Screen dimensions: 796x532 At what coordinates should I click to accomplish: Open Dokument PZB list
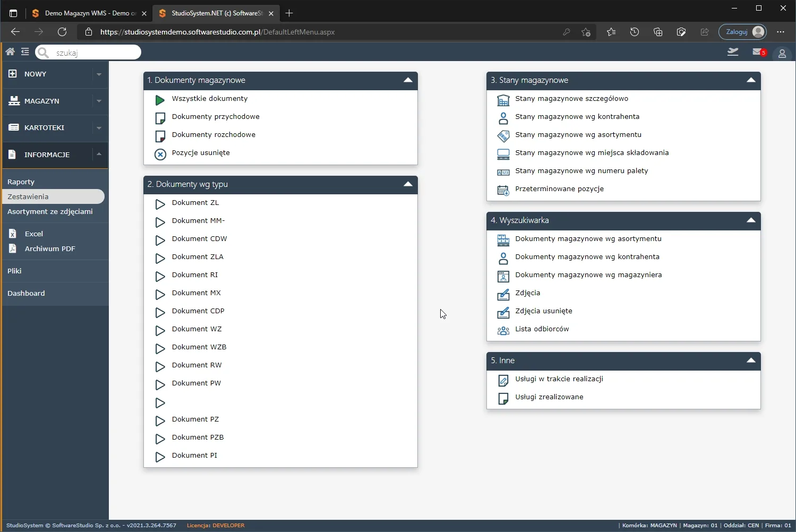pos(198,437)
